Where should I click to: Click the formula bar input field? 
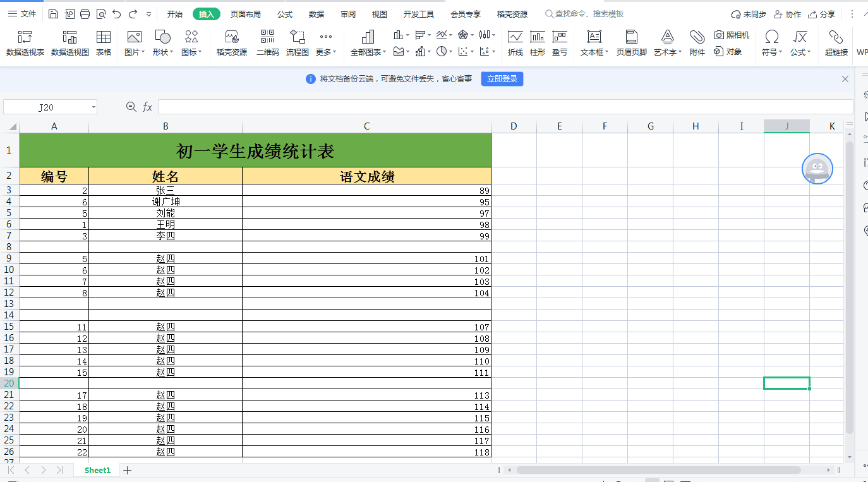[505, 107]
